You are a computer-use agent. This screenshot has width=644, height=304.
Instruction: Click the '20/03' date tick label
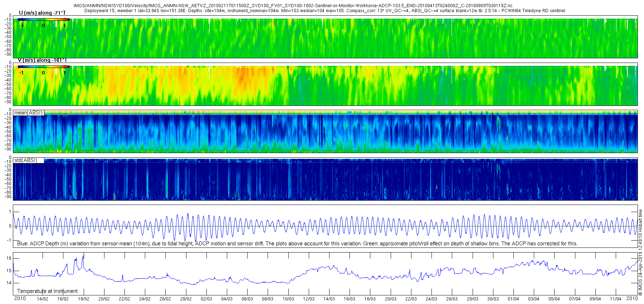click(391, 299)
